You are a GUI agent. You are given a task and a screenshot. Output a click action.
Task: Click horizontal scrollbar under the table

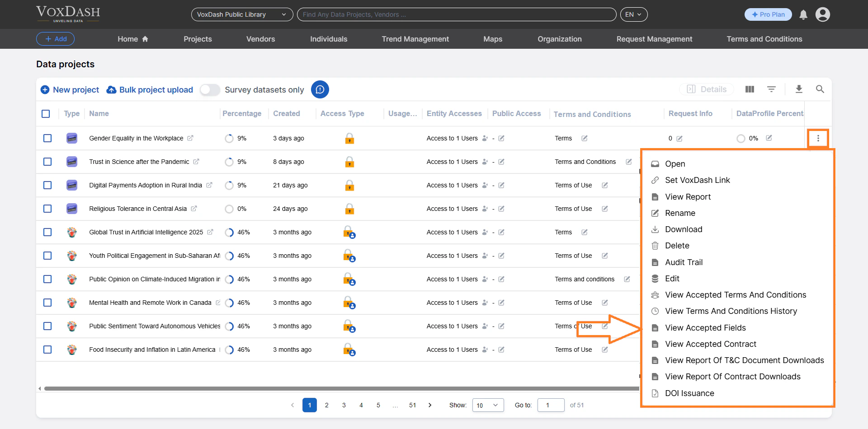pos(342,388)
